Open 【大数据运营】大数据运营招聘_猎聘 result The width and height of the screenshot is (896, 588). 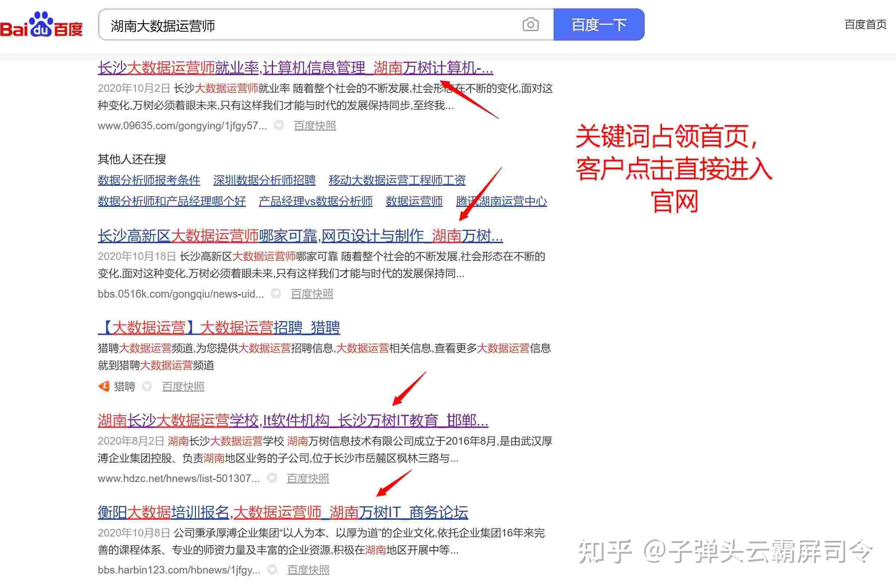219,327
